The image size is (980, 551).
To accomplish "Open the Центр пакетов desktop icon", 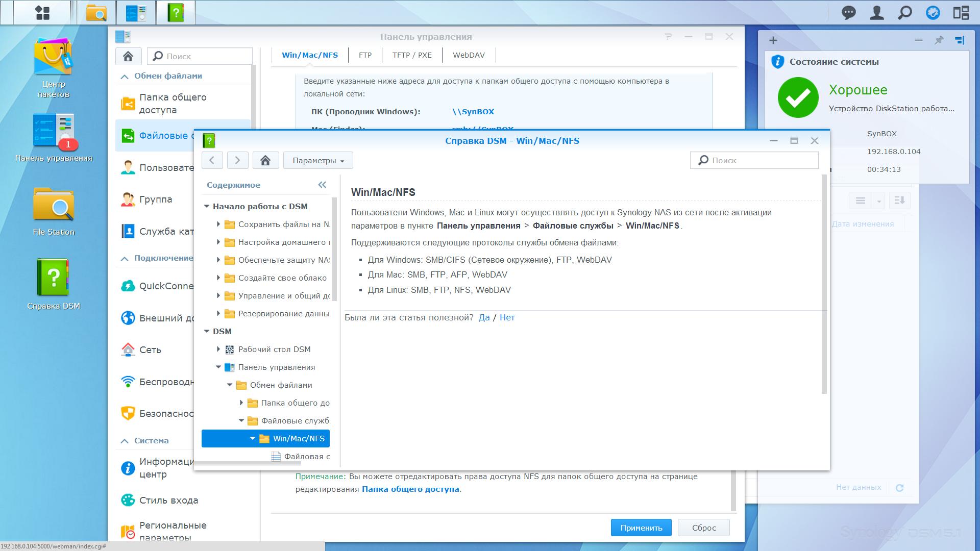I will (53, 68).
